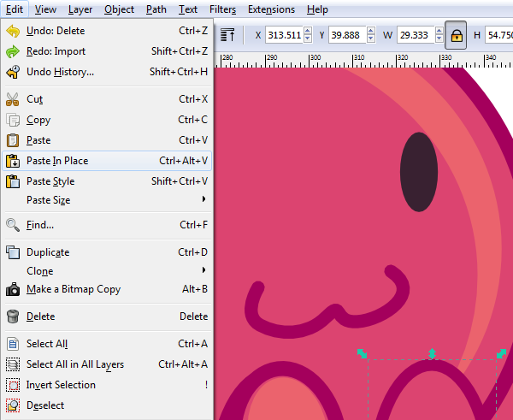513x420 pixels.
Task: Increase the X position stepper value
Action: [x=309, y=31]
